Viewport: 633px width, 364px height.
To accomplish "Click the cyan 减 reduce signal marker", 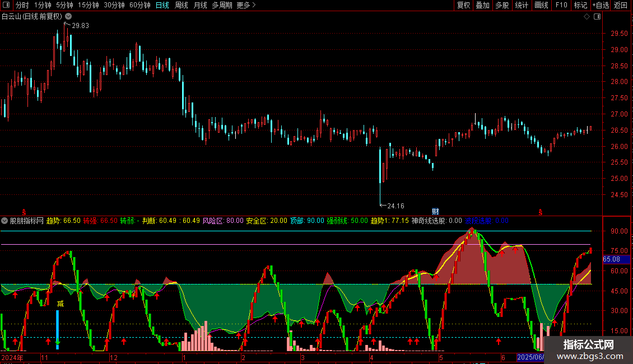I will [60, 304].
